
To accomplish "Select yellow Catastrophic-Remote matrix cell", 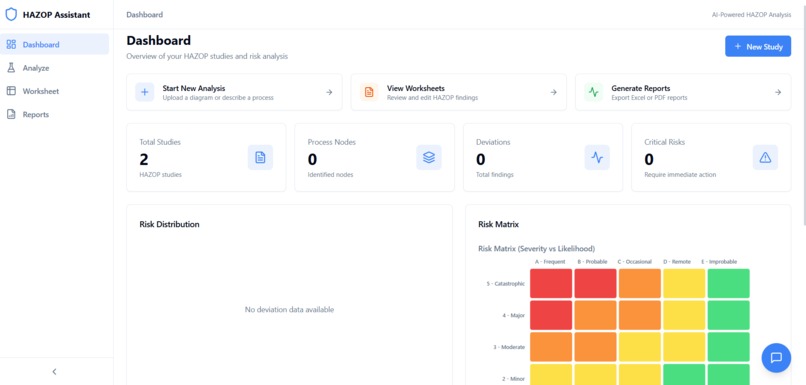I will point(684,283).
